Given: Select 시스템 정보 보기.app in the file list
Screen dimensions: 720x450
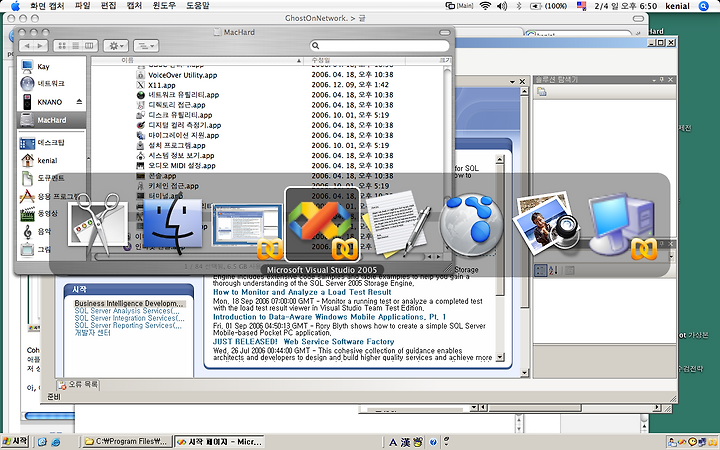Looking at the screenshot, I should tap(181, 156).
